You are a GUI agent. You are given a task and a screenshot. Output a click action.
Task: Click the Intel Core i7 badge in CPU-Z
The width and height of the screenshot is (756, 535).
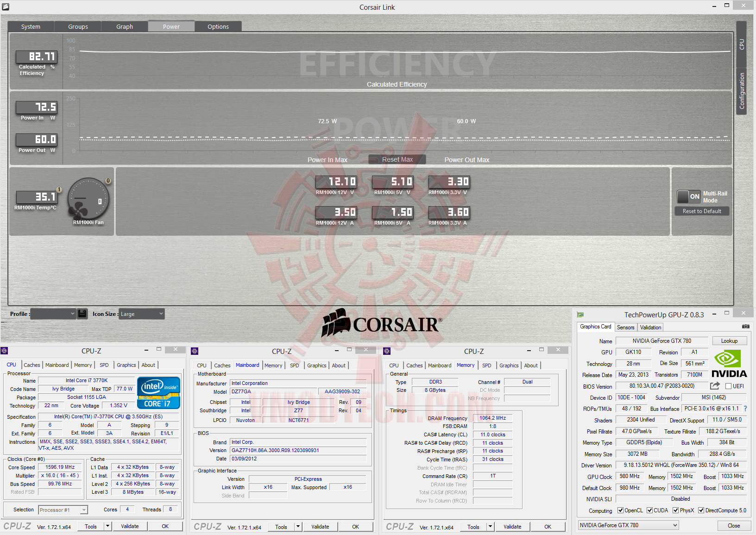pos(158,393)
